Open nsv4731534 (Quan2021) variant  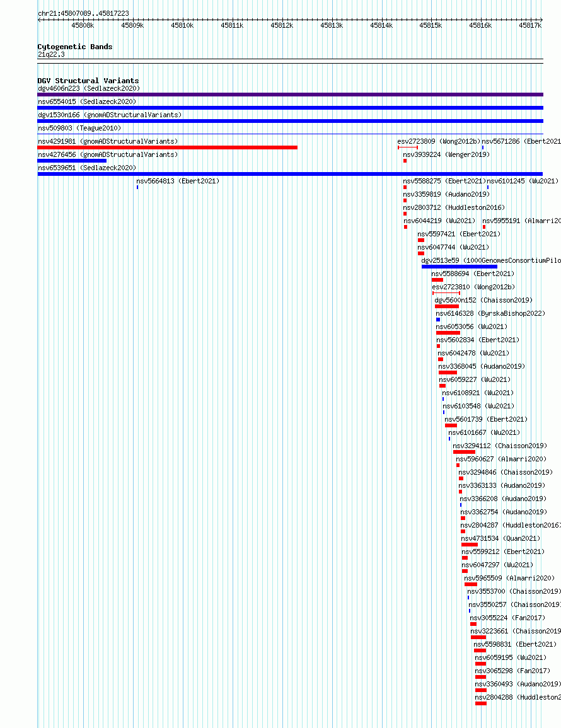point(500,538)
